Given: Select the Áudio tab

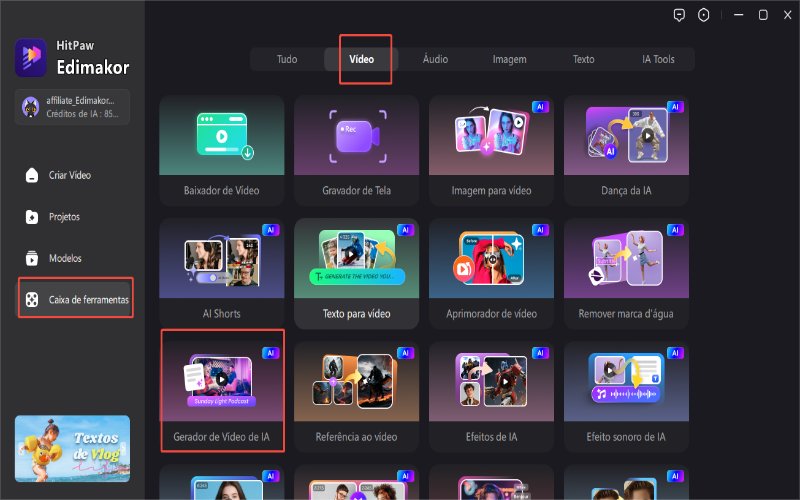Looking at the screenshot, I should [435, 59].
